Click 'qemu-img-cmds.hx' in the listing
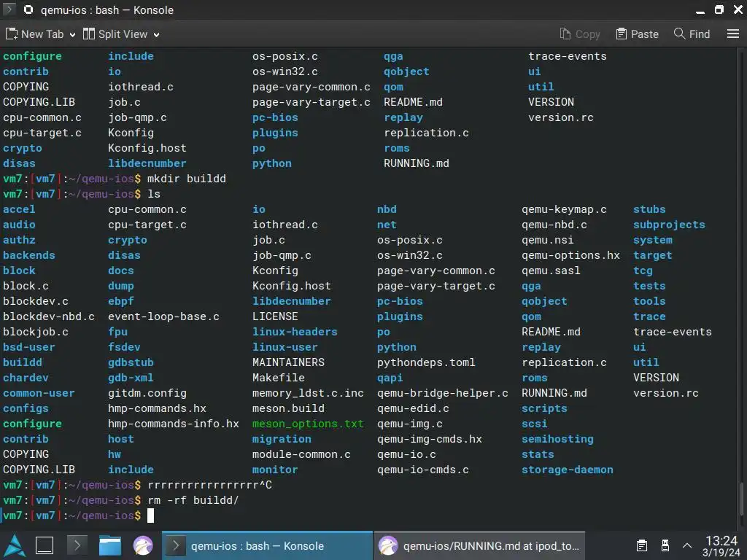The height and width of the screenshot is (560, 747). [429, 439]
